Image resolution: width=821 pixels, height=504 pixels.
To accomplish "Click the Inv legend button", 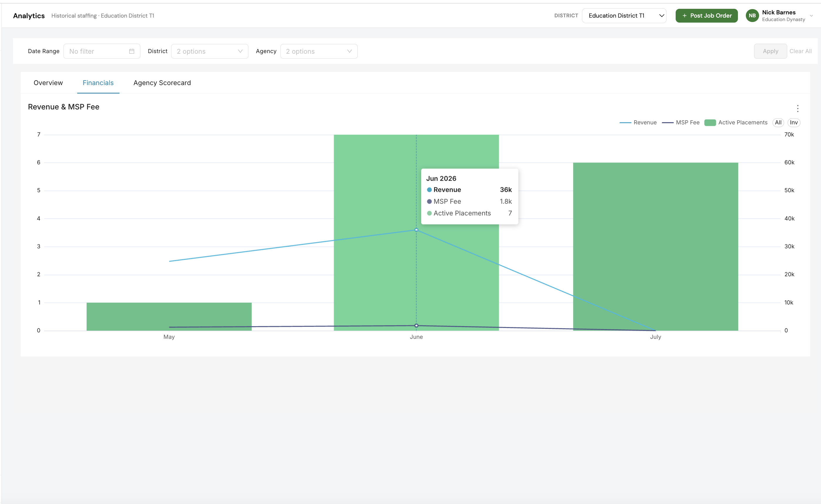I will click(x=794, y=123).
